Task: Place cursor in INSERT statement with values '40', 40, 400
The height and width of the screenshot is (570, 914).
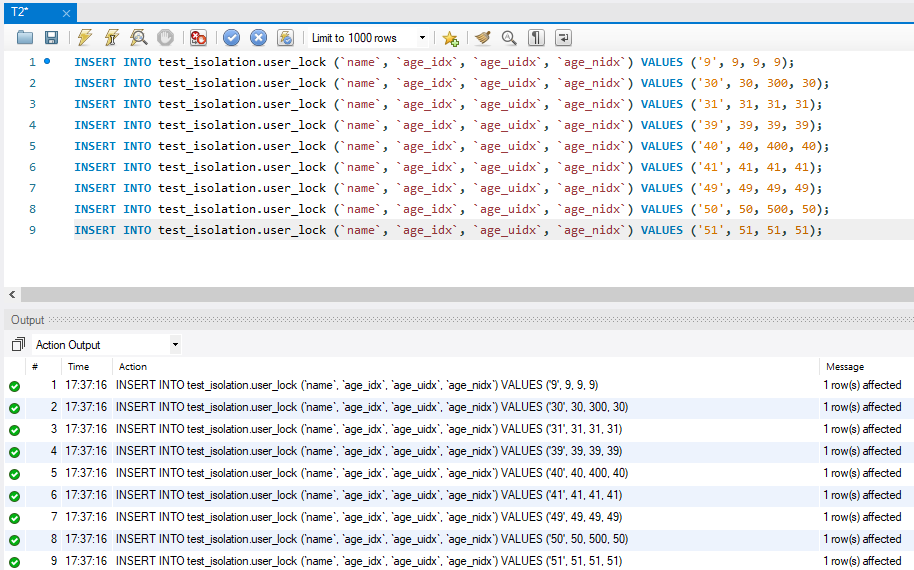Action: [x=451, y=146]
